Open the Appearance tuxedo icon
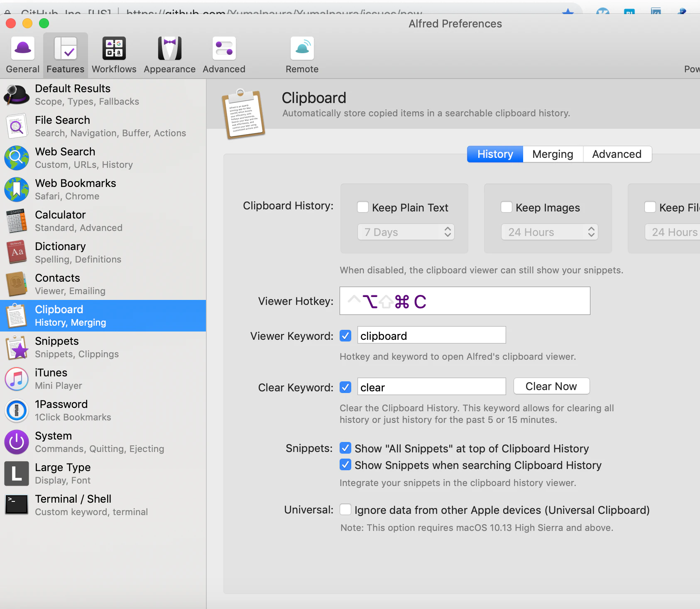This screenshot has height=609, width=700. coord(170,49)
